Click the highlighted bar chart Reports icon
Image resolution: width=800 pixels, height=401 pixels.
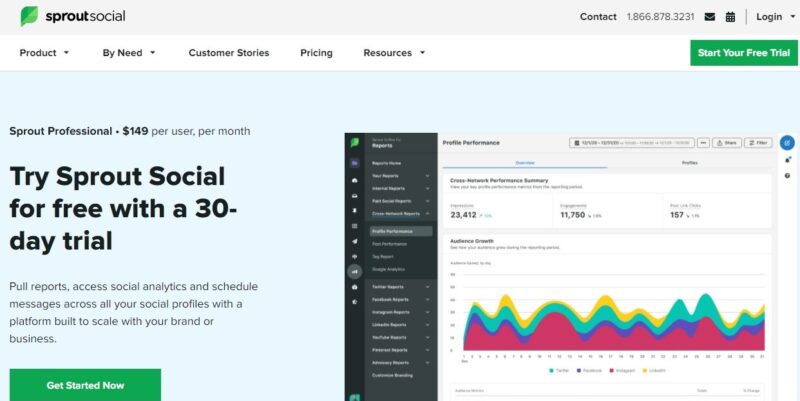(x=355, y=271)
